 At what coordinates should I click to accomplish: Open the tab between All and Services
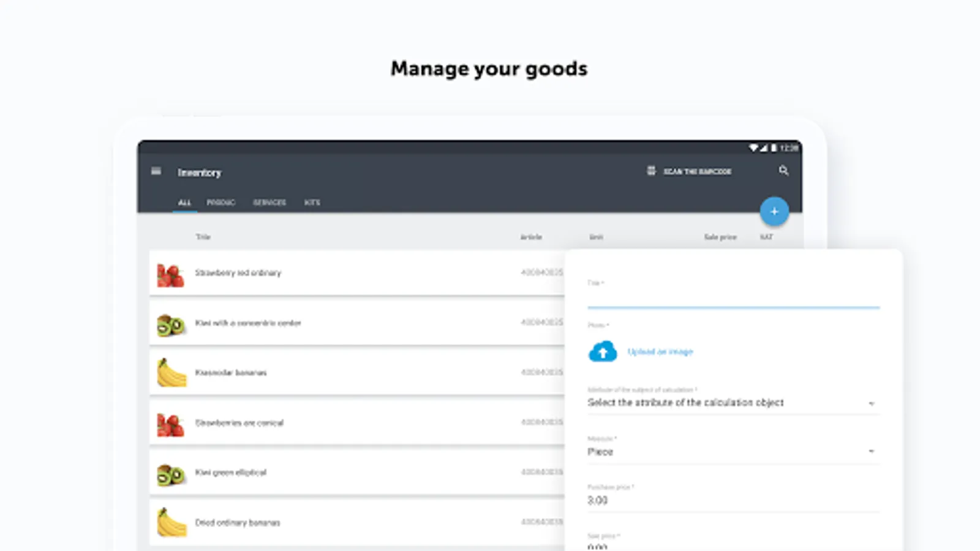(221, 203)
